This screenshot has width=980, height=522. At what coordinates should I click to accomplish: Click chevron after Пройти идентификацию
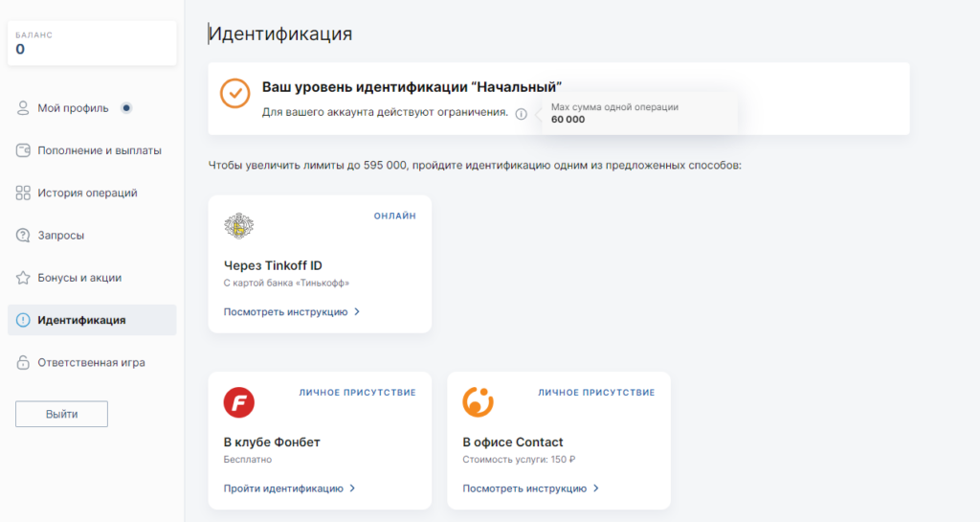pos(352,488)
